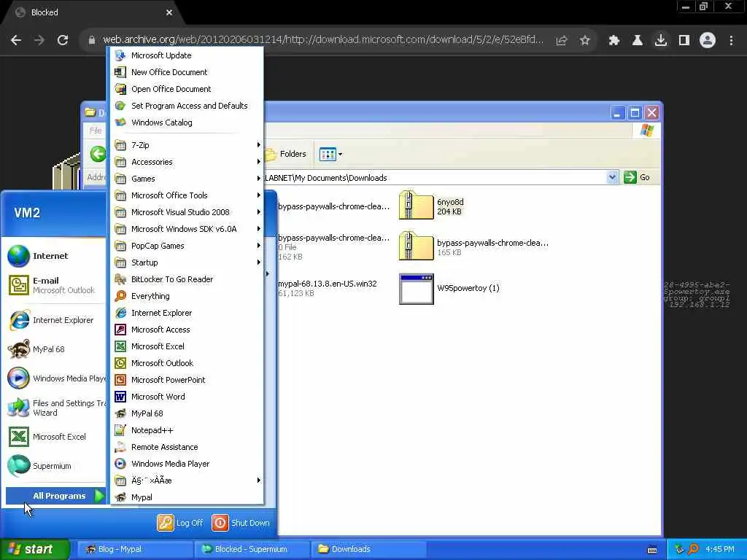
Task: Open browser profile avatar
Action: [x=708, y=40]
